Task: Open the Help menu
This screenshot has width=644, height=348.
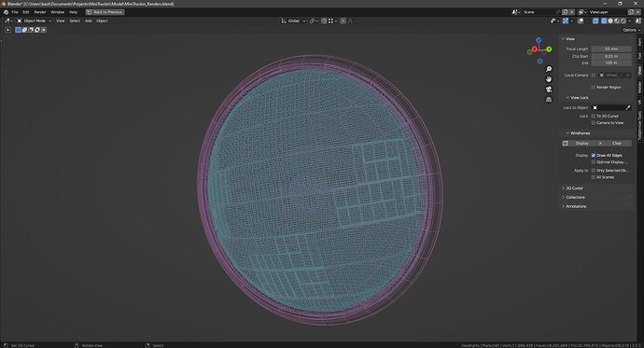Action: (73, 12)
